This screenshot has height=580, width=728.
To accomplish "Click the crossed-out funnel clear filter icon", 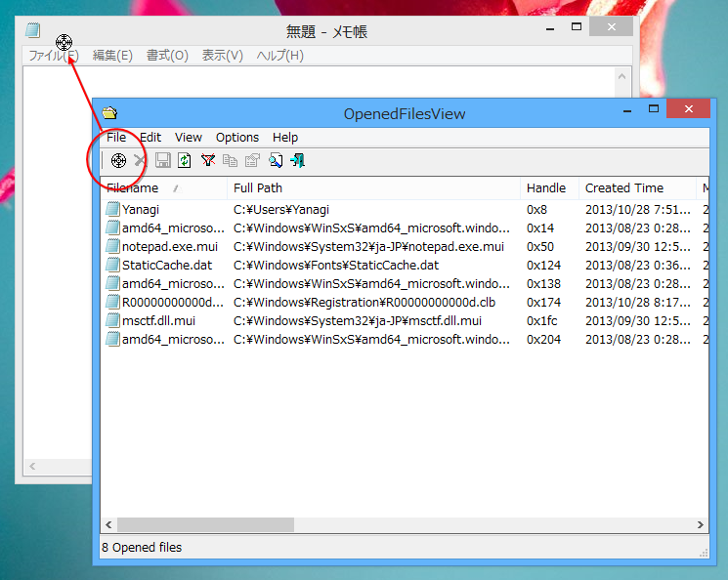I will pos(207,160).
